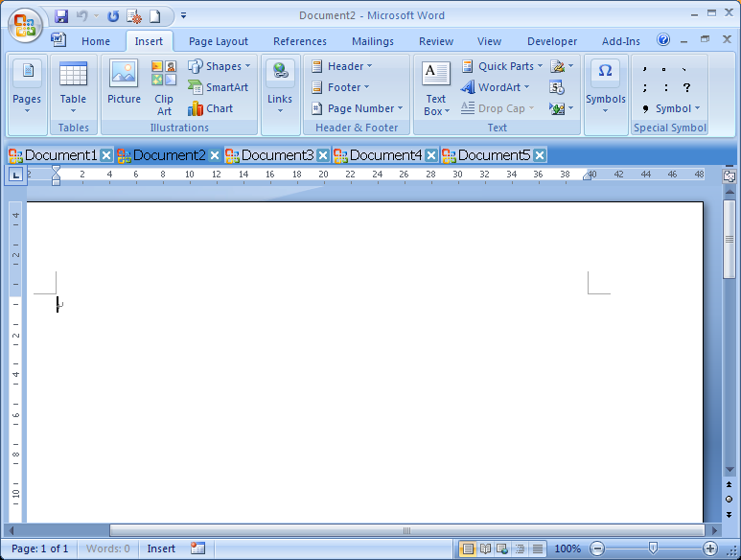Toggle the Insert overtype mode indicator
741x560 pixels.
161,548
